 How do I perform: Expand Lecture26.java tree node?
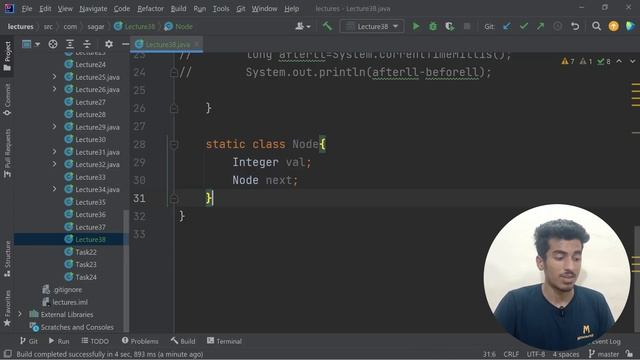(x=54, y=89)
